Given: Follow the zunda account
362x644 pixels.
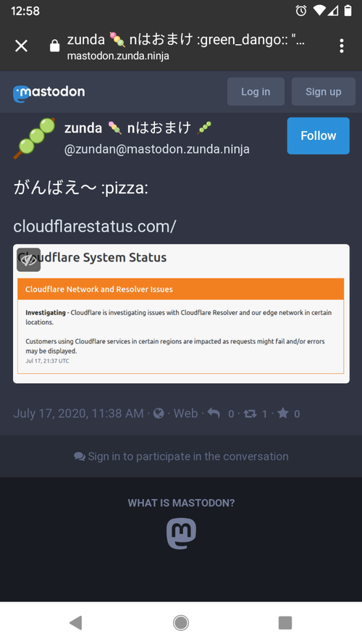Looking at the screenshot, I should pyautogui.click(x=318, y=136).
